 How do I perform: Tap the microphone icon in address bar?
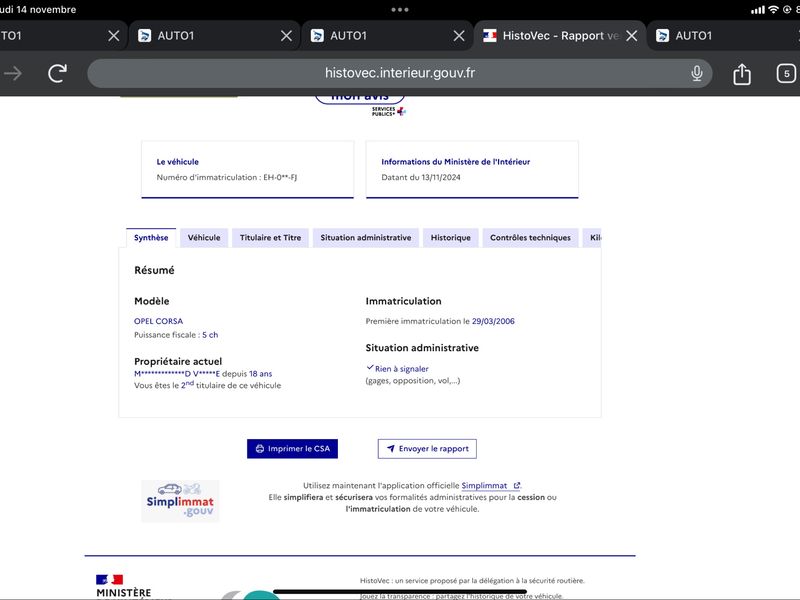pyautogui.click(x=696, y=73)
